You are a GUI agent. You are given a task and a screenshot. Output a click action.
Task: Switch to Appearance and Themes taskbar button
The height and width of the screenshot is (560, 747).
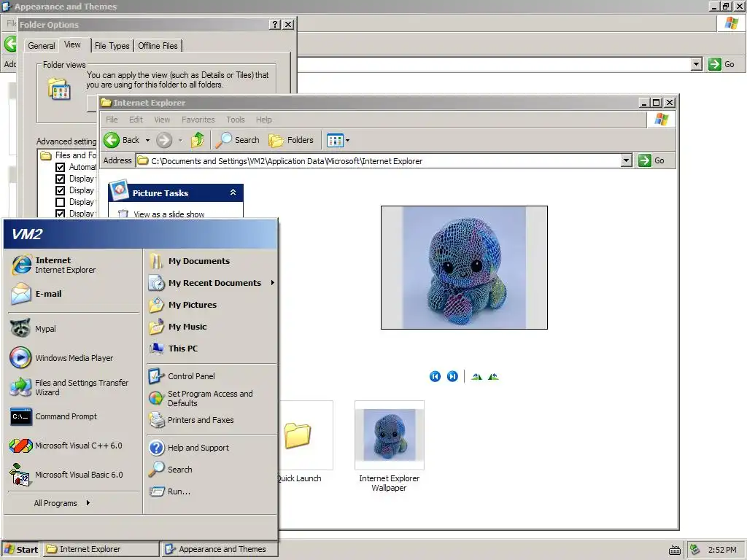point(219,550)
